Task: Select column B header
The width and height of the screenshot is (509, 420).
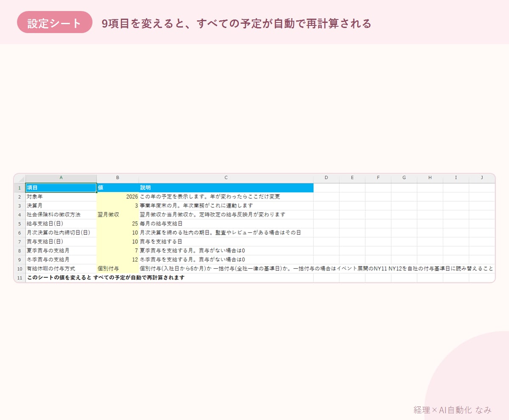Action: coord(117,178)
